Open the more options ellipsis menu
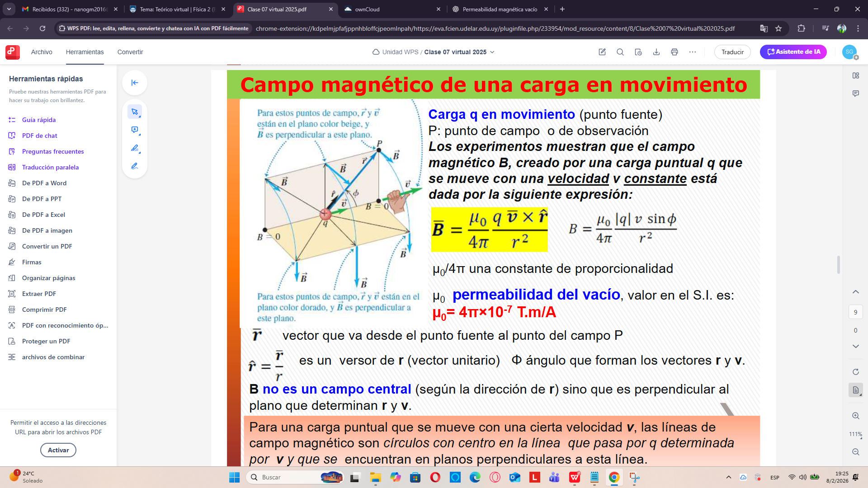The image size is (868, 488). (x=693, y=52)
